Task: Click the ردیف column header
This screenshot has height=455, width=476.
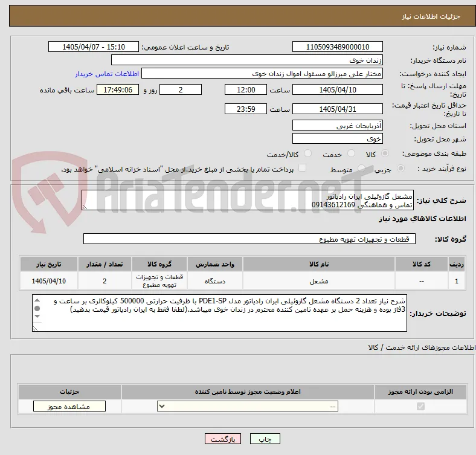Action: (x=457, y=264)
